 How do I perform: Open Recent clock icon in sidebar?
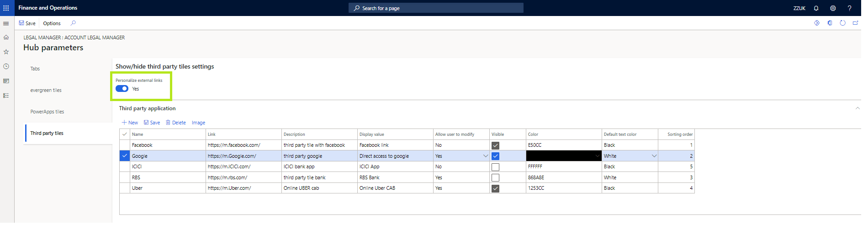coord(6,66)
